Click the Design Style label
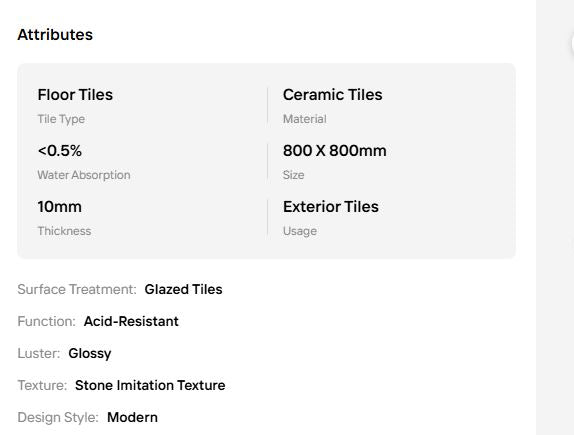The width and height of the screenshot is (574, 435). [x=58, y=417]
